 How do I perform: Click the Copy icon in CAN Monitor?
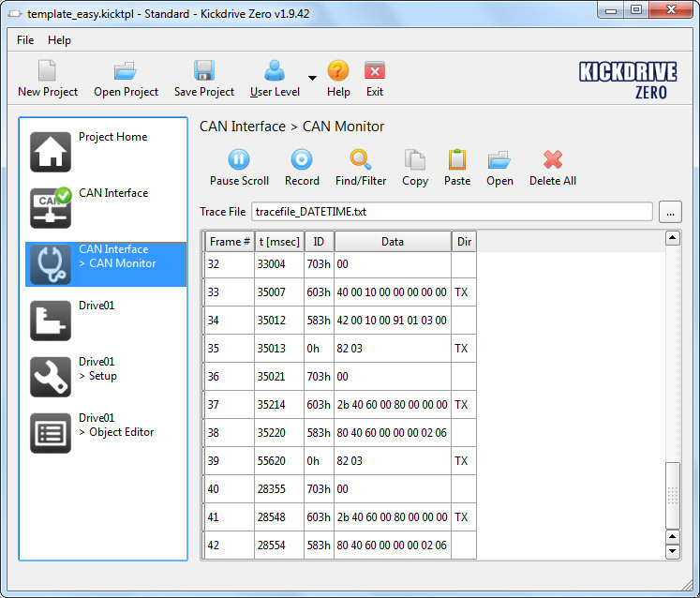pyautogui.click(x=415, y=160)
